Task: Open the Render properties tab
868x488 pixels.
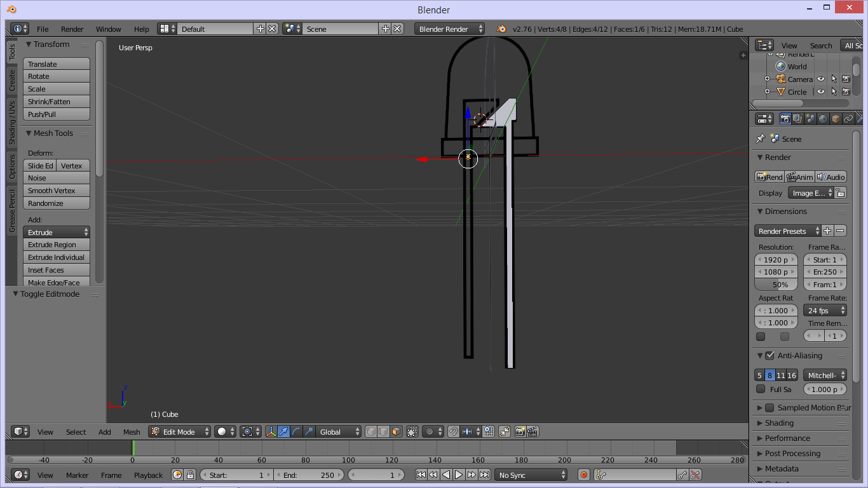Action: point(785,119)
